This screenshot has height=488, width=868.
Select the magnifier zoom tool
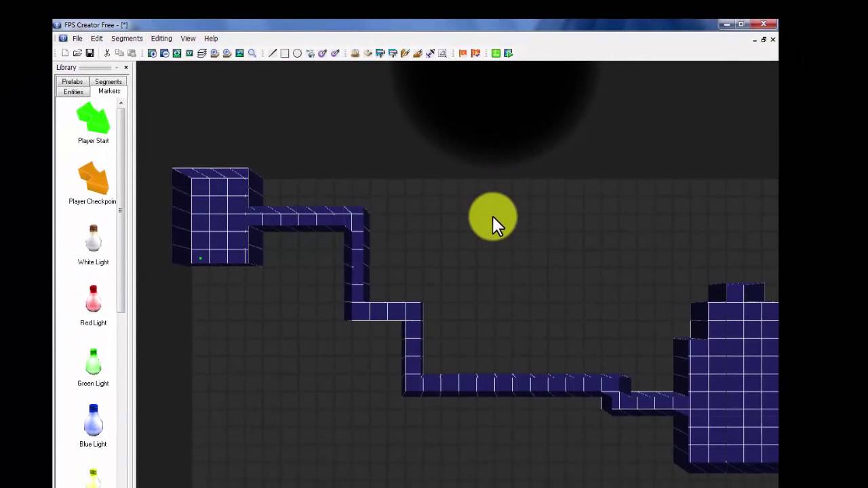pyautogui.click(x=252, y=53)
